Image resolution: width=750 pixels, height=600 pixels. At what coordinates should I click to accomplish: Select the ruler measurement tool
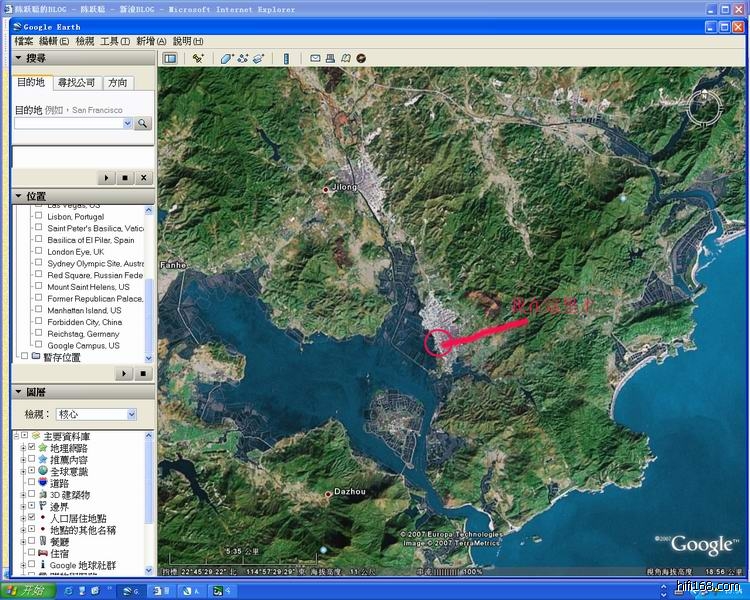(x=286, y=59)
